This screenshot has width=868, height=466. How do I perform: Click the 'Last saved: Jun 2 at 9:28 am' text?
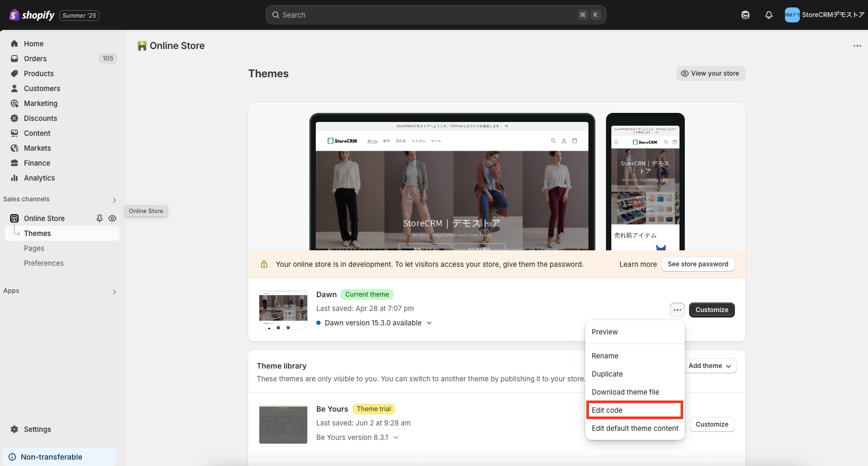[x=363, y=423]
